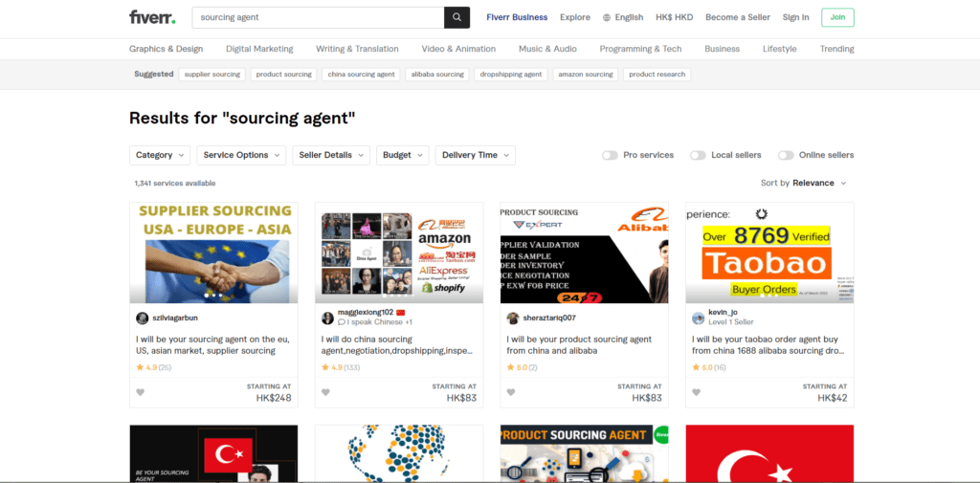The image size is (980, 483).
Task: Select Graphics & Design category
Action: pos(166,49)
